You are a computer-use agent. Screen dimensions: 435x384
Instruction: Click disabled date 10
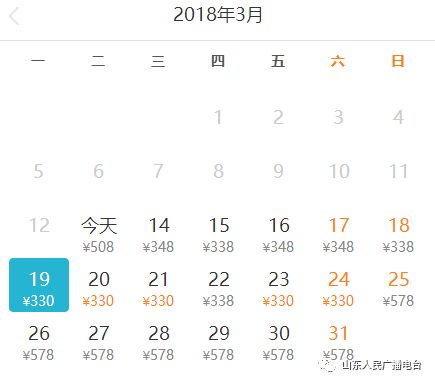click(x=339, y=171)
